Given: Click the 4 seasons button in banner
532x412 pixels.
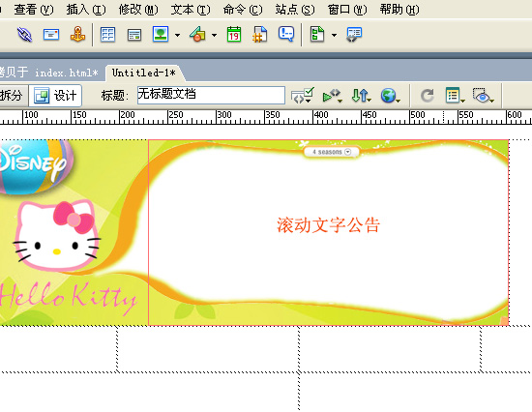Looking at the screenshot, I should tap(332, 152).
